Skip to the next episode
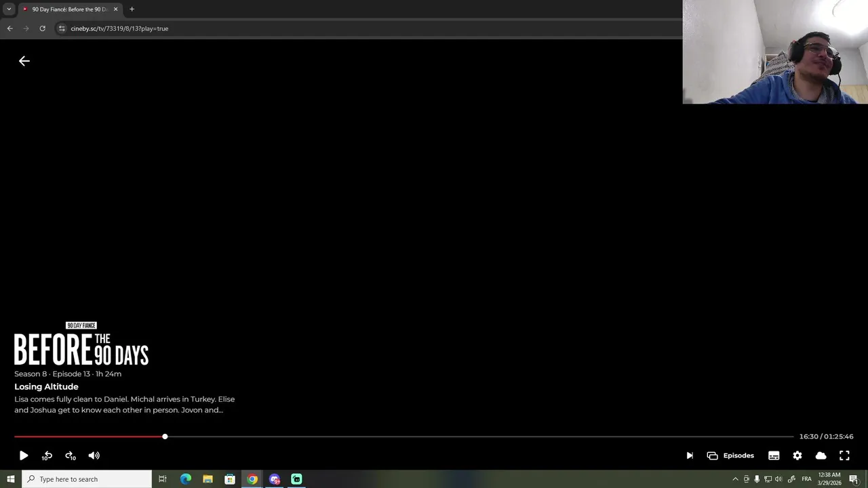868x488 pixels. 690,455
